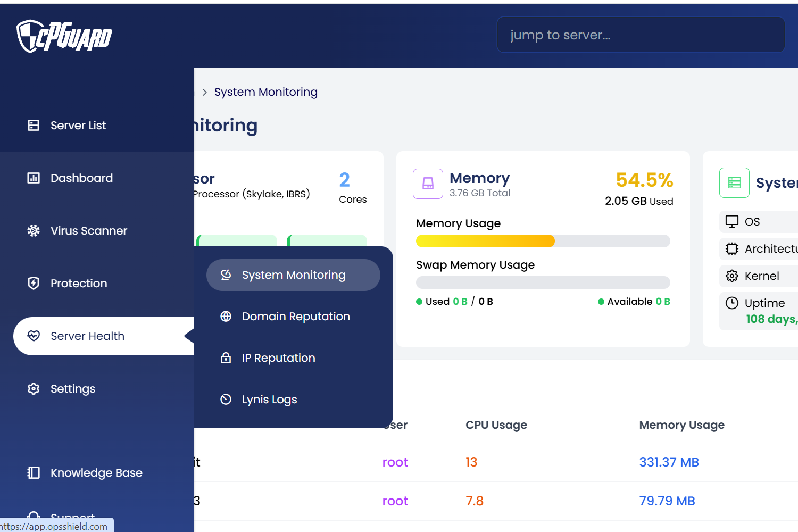Click the jump to server search field
The height and width of the screenshot is (532, 798).
641,35
